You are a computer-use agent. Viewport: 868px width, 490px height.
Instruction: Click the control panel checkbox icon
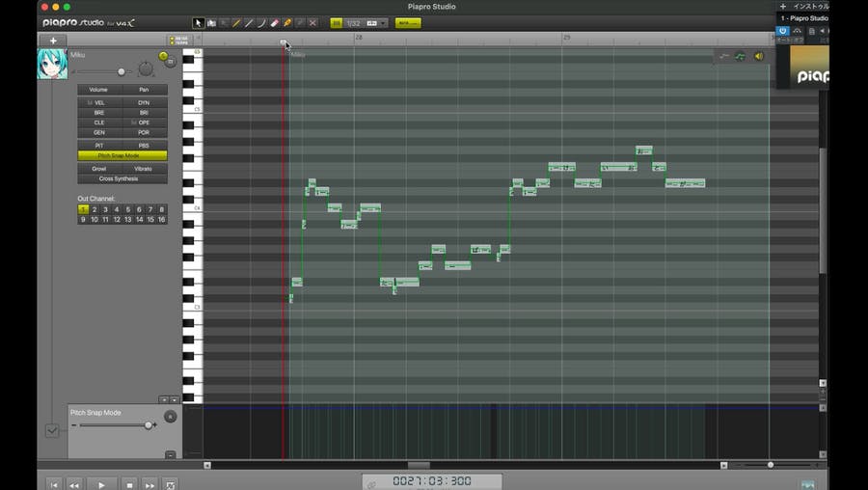52,430
